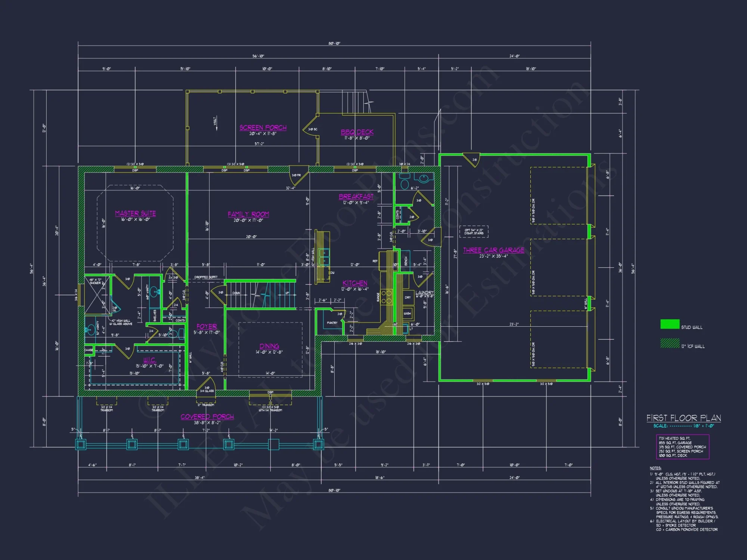Expand the OPT disappearing stairs detail in garage
Viewport: 747px width, 560px height.
tap(474, 231)
